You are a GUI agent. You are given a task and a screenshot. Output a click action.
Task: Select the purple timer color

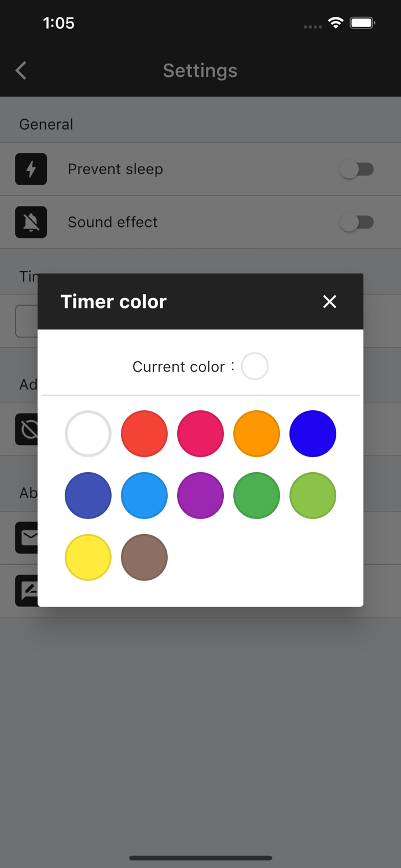[200, 495]
